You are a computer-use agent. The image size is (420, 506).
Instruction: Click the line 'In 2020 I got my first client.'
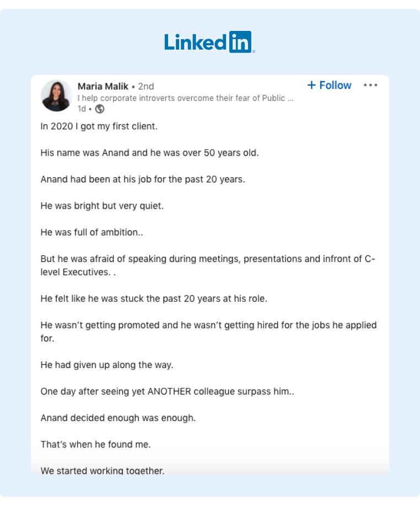point(99,126)
